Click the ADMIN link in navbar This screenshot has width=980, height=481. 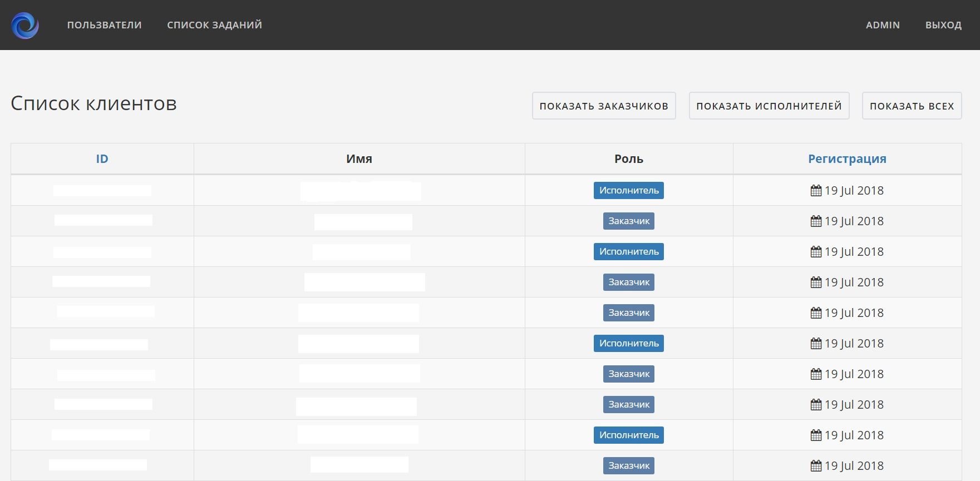883,25
